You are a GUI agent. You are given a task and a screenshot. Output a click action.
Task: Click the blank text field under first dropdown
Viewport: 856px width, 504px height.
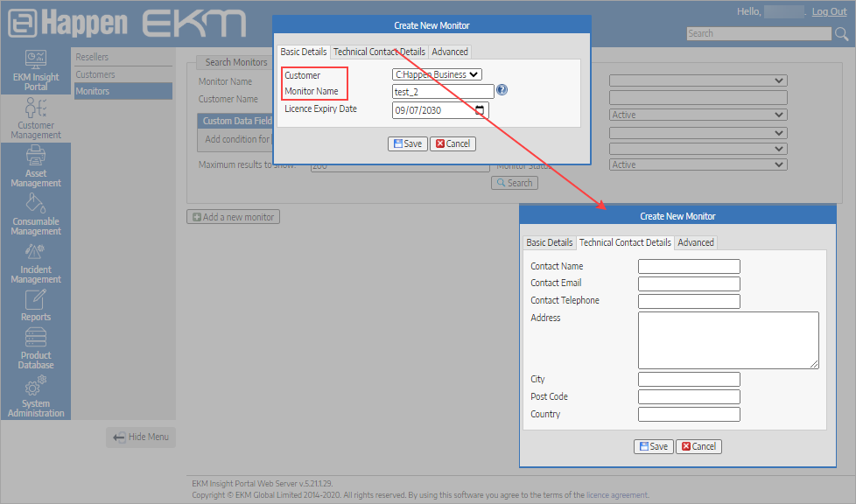[x=698, y=98]
